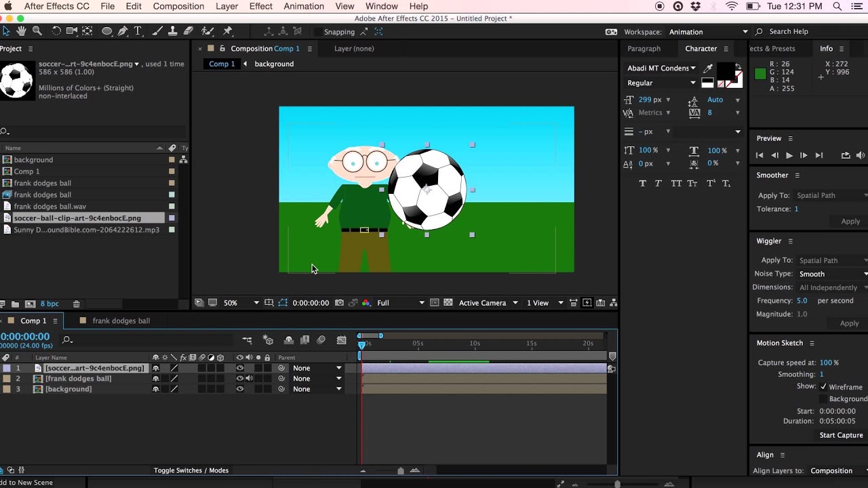This screenshot has width=868, height=488.
Task: Open the Regular font style dropdown
Action: [x=661, y=83]
